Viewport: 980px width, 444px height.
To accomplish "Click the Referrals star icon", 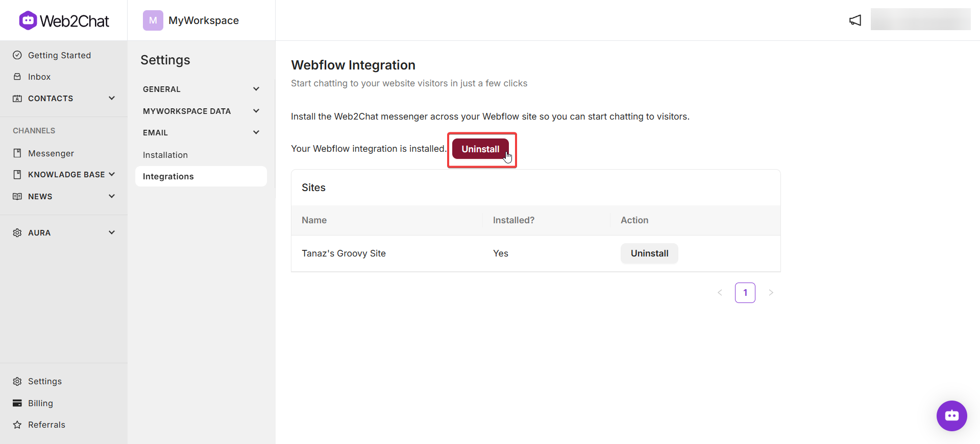I will coord(17,425).
